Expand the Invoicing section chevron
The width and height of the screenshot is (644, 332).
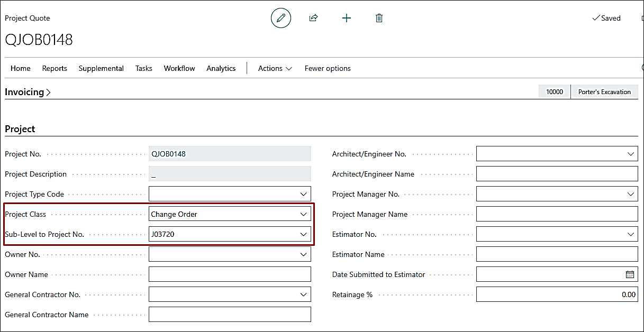click(x=49, y=93)
